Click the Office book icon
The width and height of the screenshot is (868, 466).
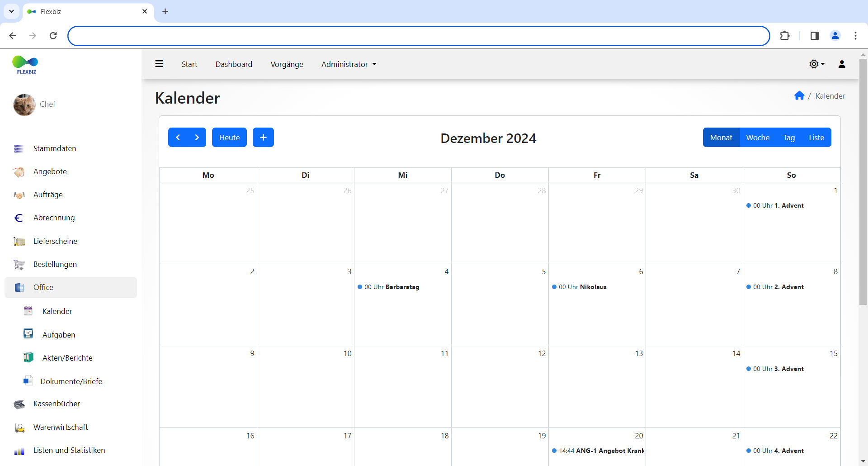pyautogui.click(x=19, y=287)
